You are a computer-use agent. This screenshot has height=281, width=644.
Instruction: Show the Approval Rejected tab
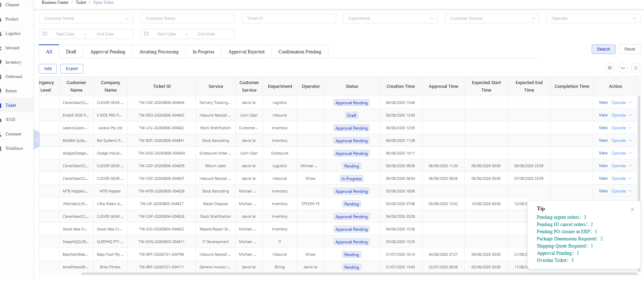(247, 52)
